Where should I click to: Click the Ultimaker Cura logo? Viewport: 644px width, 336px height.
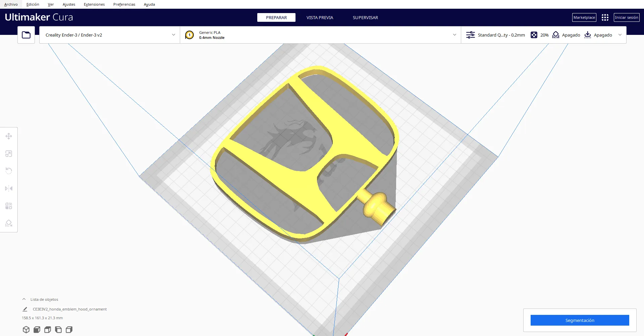click(39, 17)
